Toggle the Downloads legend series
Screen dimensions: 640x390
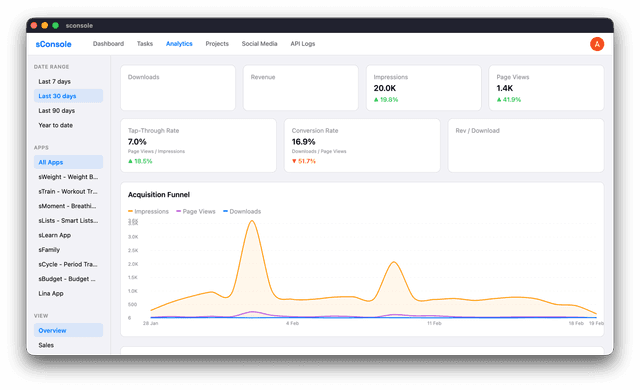(242, 211)
